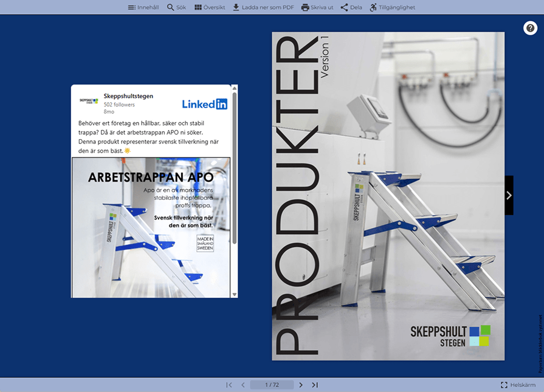
Task: Go to next page with side arrow
Action: [509, 195]
